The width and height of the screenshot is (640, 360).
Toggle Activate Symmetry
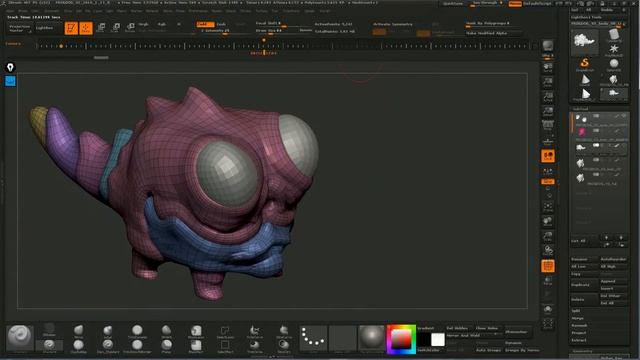(393, 24)
